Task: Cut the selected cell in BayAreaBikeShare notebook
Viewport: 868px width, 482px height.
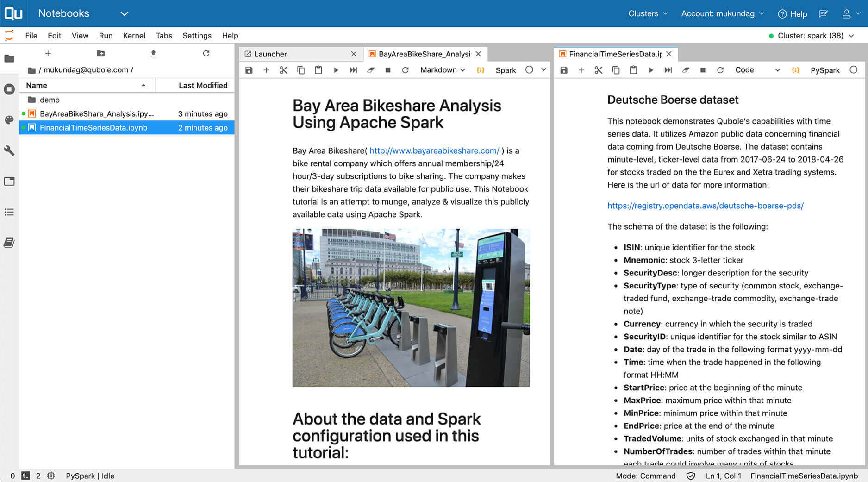Action: tap(283, 70)
